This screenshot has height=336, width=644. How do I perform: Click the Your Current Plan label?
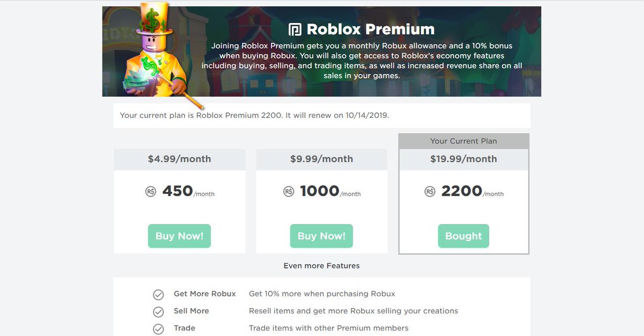[x=464, y=141]
